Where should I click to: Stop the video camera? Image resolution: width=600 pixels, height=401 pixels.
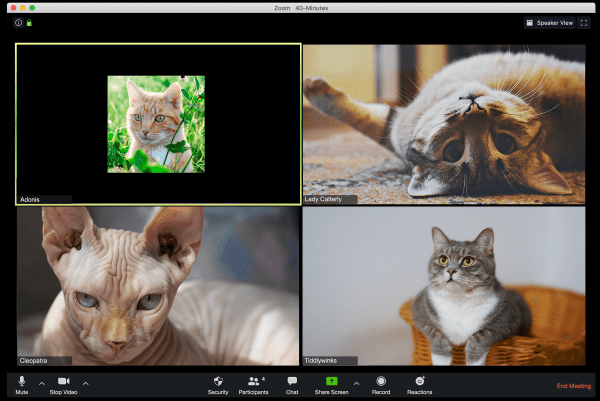pos(63,383)
